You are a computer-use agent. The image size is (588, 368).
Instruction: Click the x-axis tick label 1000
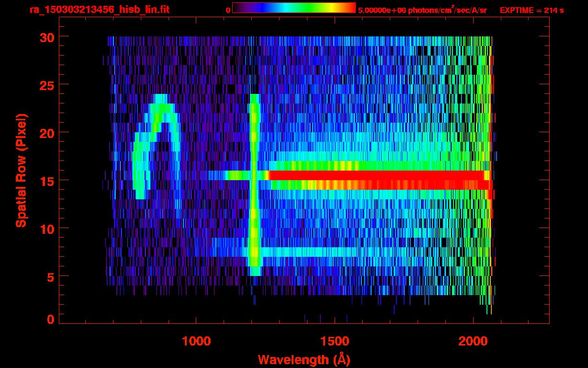[196, 341]
